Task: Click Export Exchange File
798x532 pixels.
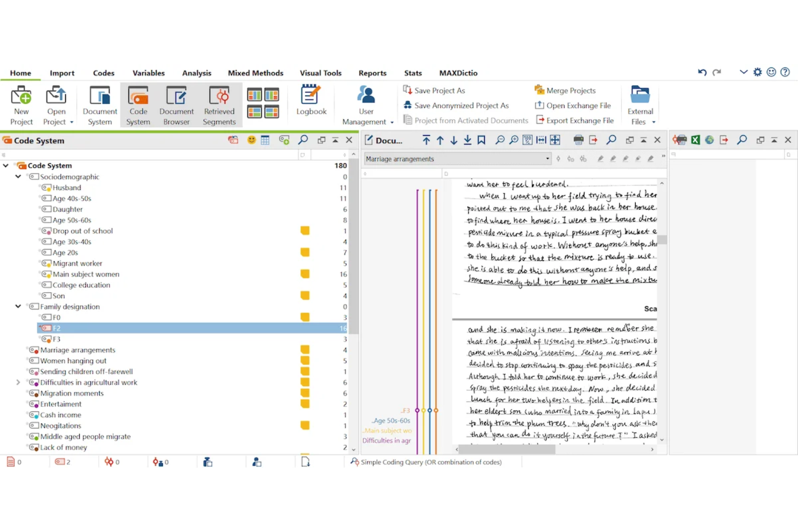Action: pyautogui.click(x=575, y=121)
